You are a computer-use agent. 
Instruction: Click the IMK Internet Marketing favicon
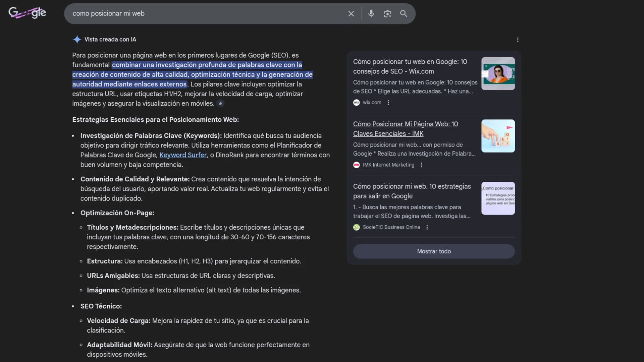(356, 165)
